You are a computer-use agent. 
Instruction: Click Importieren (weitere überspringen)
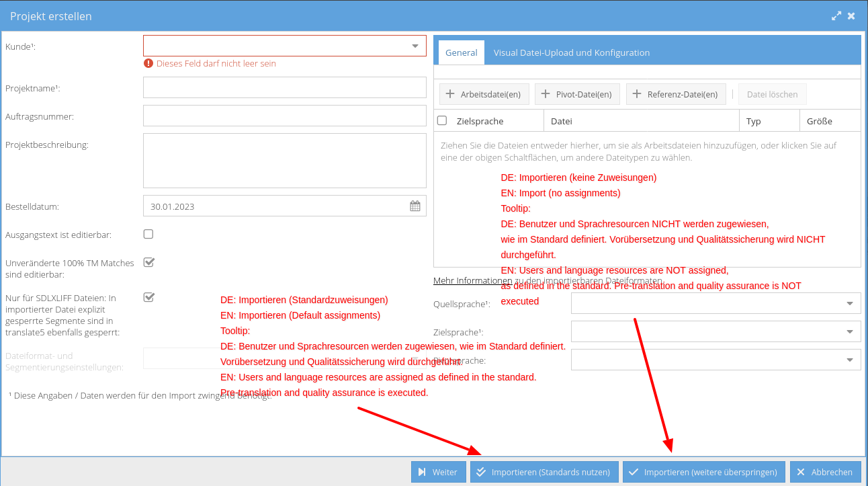[x=703, y=472]
